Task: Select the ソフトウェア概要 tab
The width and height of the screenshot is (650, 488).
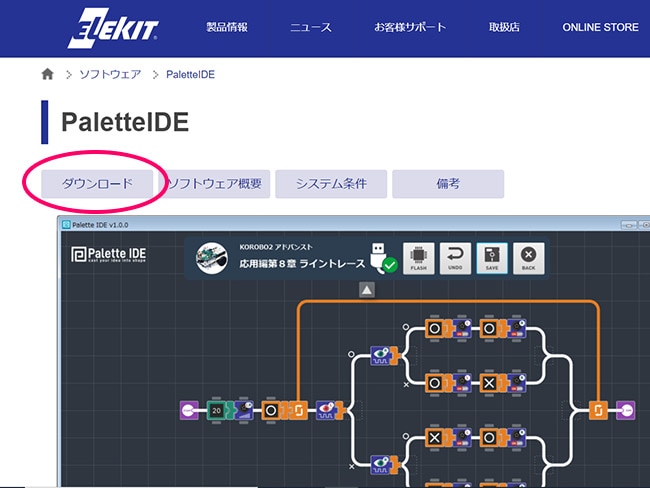Action: [215, 184]
